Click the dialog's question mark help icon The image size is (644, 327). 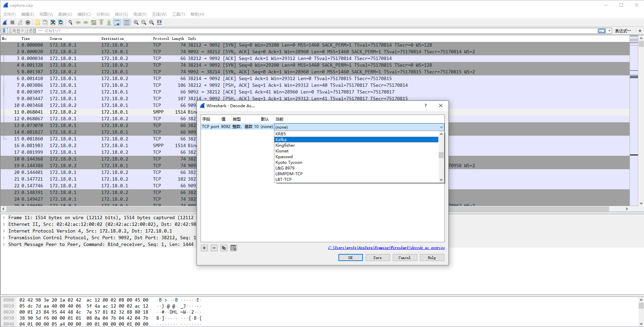pyautogui.click(x=426, y=106)
